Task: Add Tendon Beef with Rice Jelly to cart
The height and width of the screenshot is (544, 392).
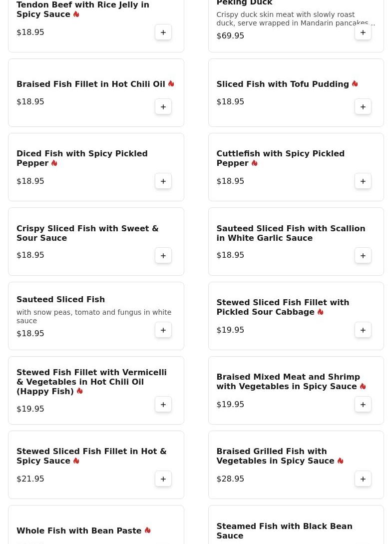Action: [x=163, y=32]
